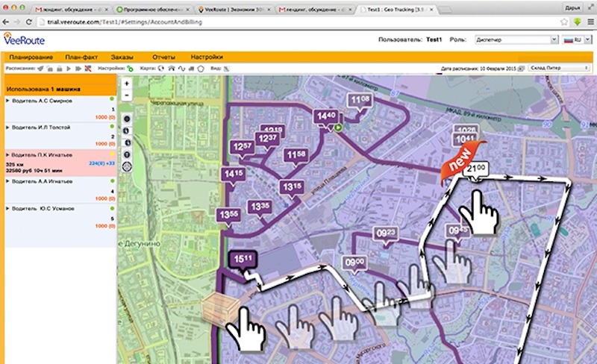This screenshot has height=364, width=597.
Task: Click the map zoom in plus button
Action: click(127, 83)
